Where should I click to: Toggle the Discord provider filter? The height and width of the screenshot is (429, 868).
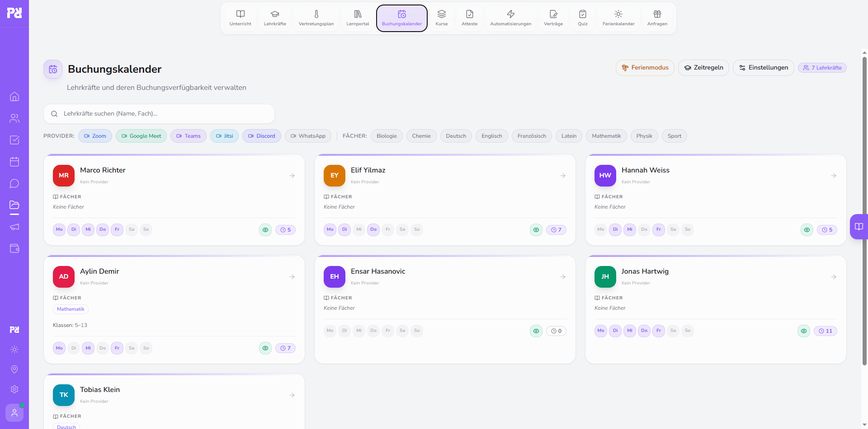(262, 136)
